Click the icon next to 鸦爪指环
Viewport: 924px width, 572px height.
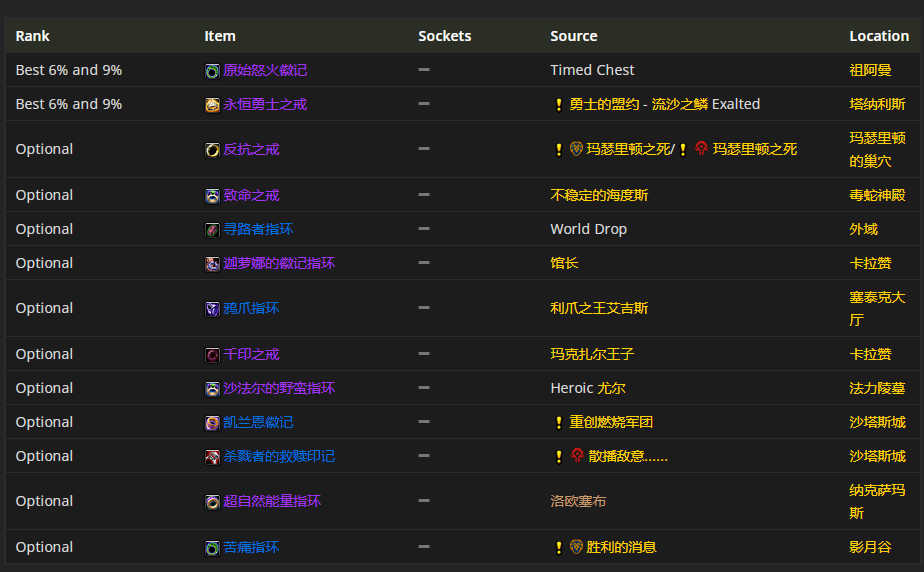(x=212, y=309)
